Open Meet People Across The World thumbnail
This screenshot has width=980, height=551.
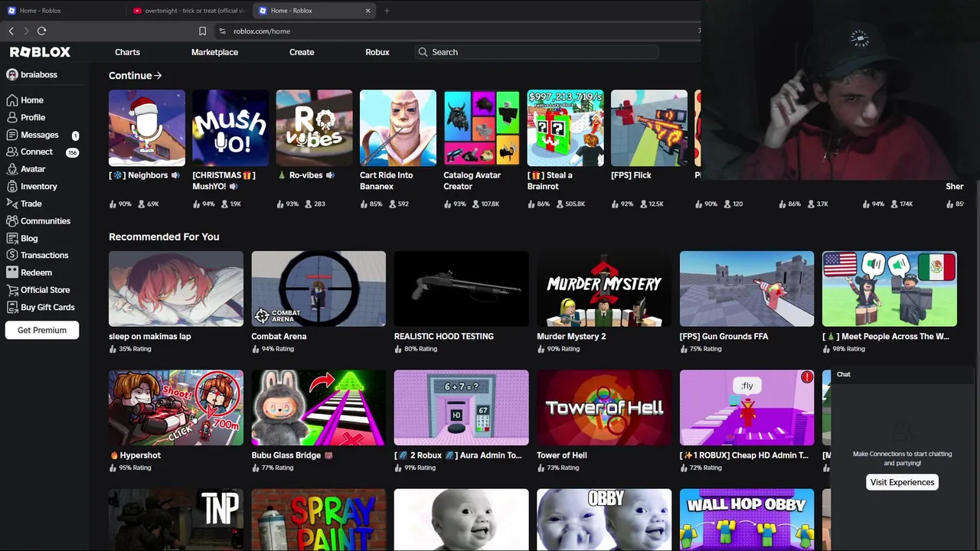click(889, 289)
